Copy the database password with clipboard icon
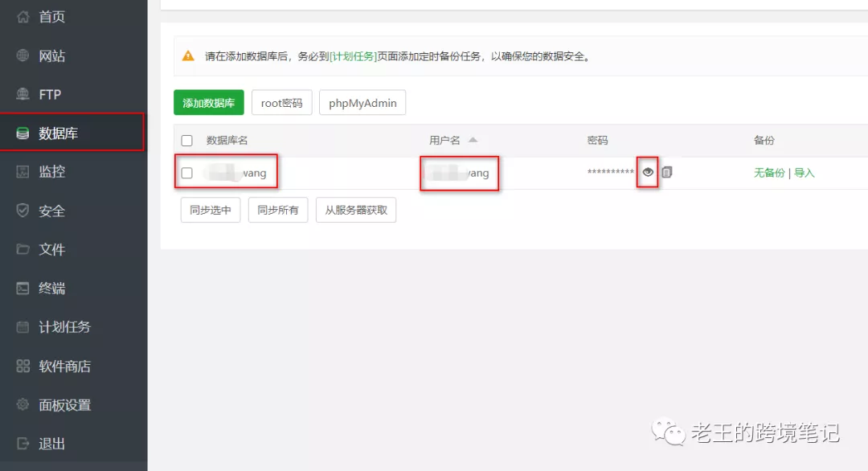 [666, 172]
